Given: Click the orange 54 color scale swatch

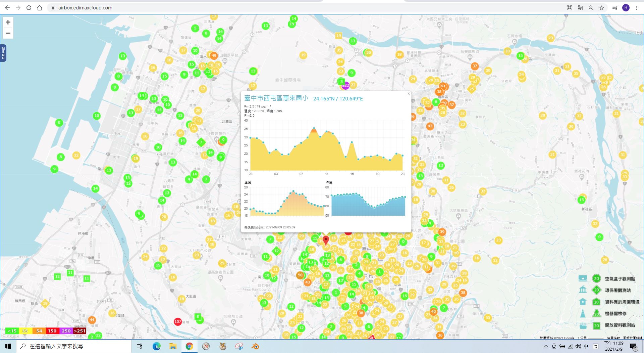Looking at the screenshot, I should click(x=39, y=331).
